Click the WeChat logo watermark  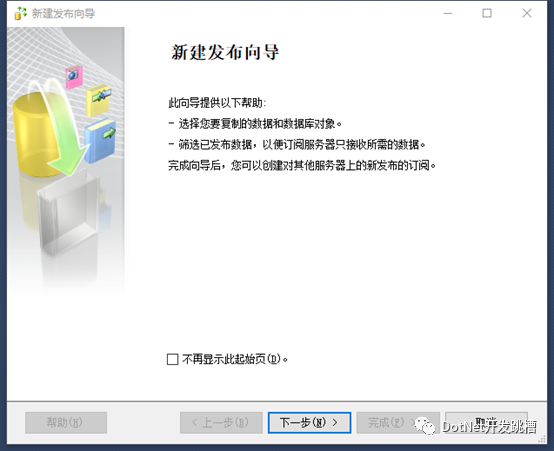point(425,426)
